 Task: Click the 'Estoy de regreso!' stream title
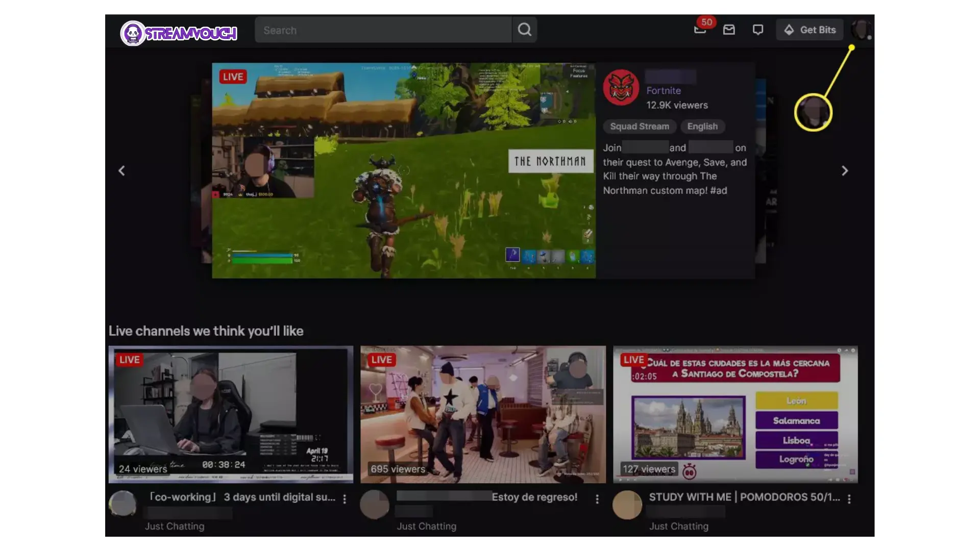coord(534,497)
